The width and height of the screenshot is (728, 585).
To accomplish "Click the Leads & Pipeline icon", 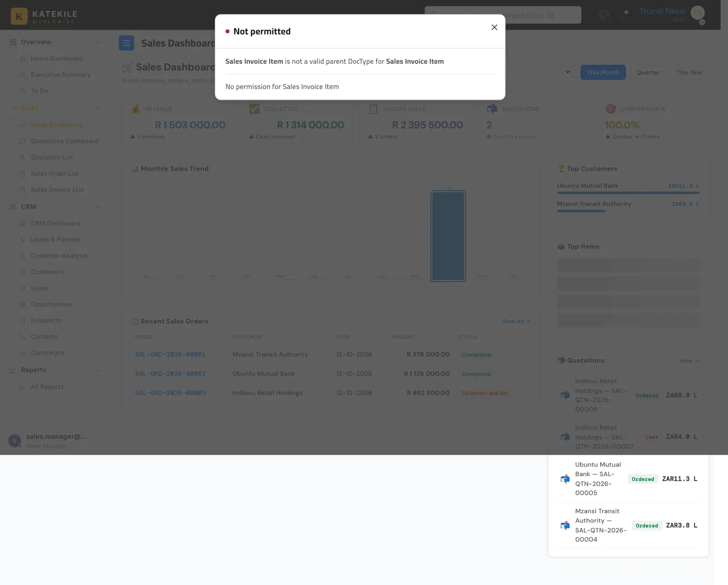I will 22,239.
